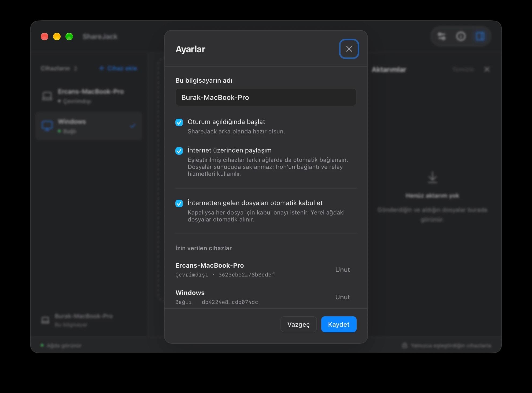Viewport: 532px width, 393px height.
Task: Click the info icon in the toolbar
Action: 461,36
